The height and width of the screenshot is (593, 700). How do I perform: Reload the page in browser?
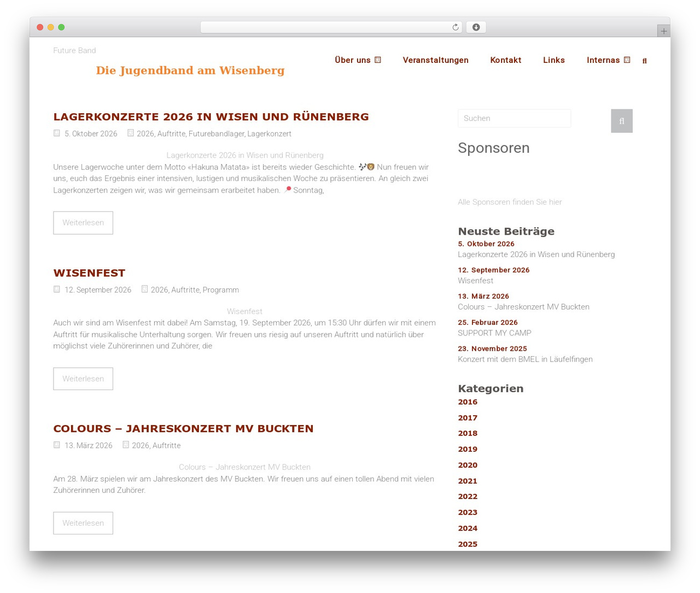point(455,27)
